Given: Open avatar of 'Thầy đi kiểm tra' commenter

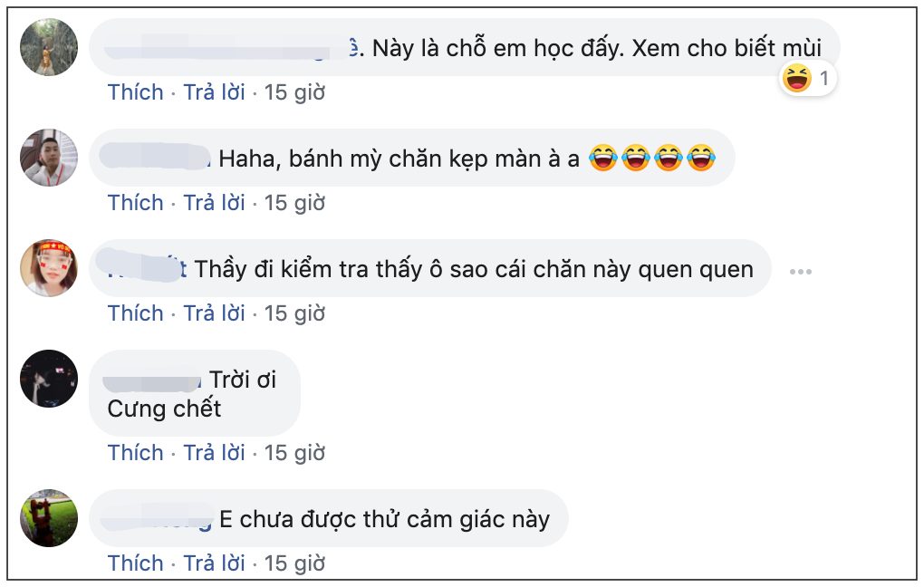Looking at the screenshot, I should (49, 268).
